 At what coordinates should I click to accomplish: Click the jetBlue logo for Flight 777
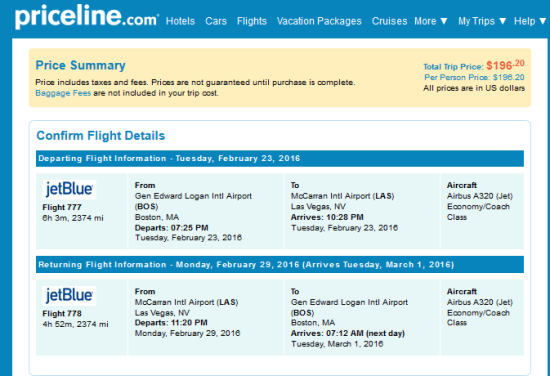69,189
